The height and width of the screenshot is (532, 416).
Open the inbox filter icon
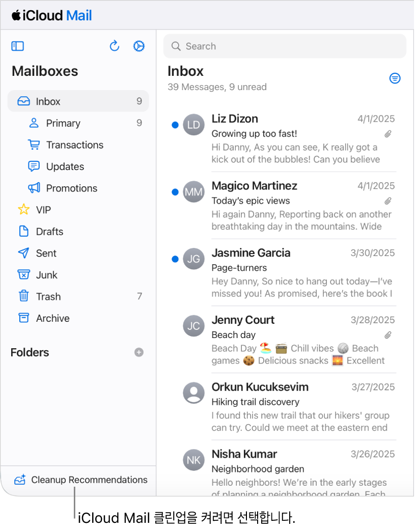click(395, 78)
